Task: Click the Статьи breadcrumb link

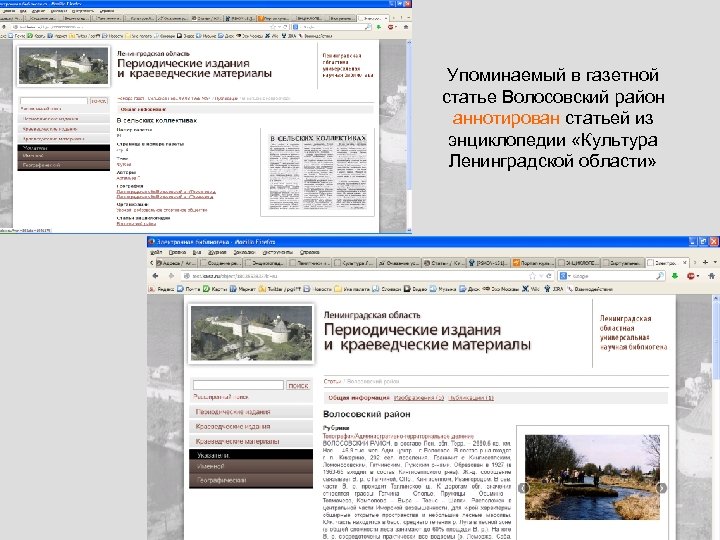Action: (x=332, y=382)
